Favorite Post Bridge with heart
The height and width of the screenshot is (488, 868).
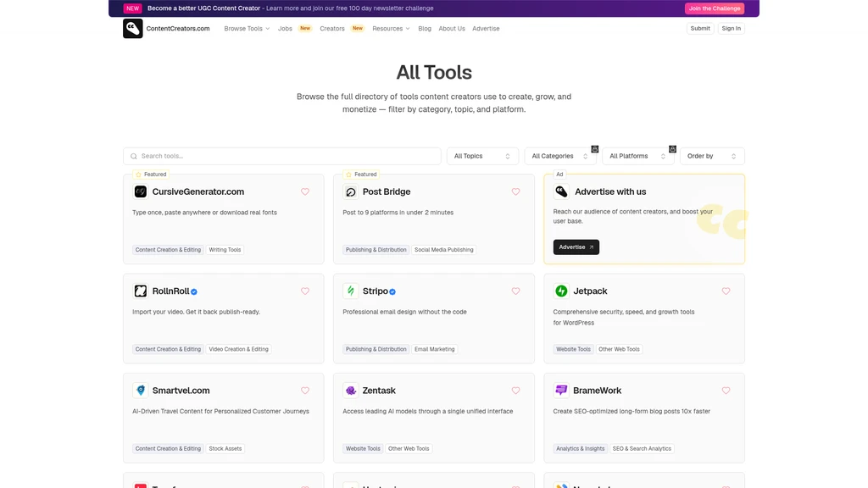(515, 191)
